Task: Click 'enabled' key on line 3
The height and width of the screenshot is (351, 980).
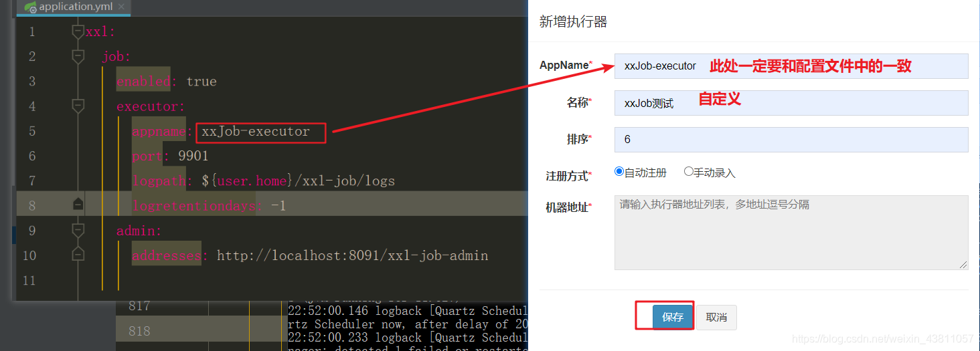Action: 143,82
